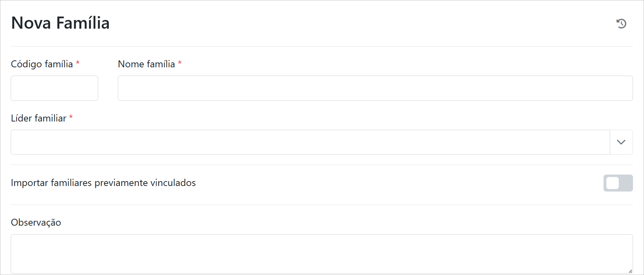
Task: Click the Código família input field
Action: point(54,88)
